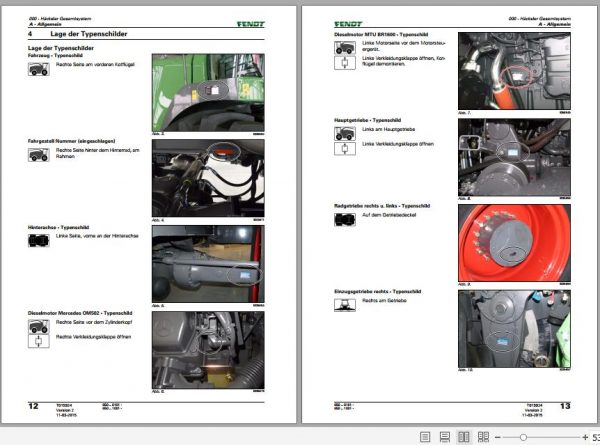Image resolution: width=600 pixels, height=445 pixels.
Task: Click the Hauptgetriebe Typenschild heading
Action: pyautogui.click(x=367, y=120)
